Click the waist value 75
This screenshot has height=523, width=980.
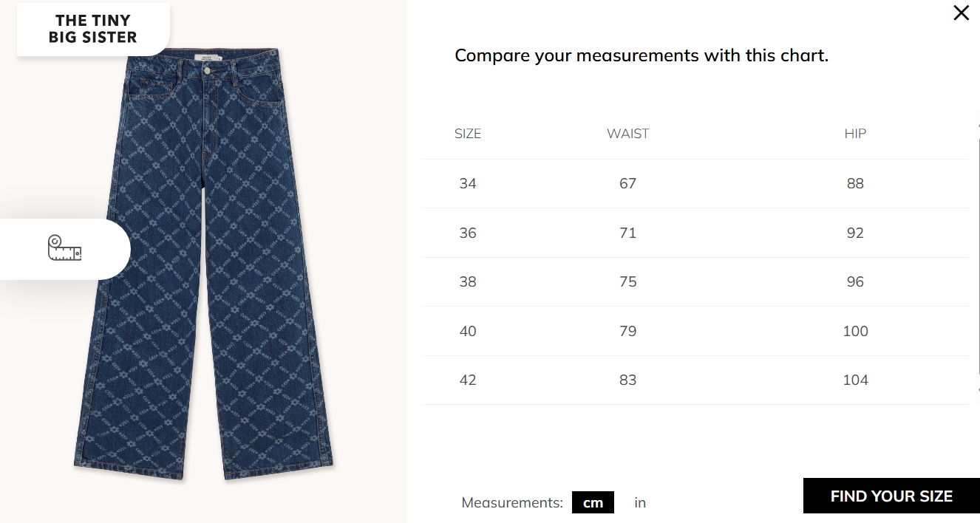click(x=627, y=281)
